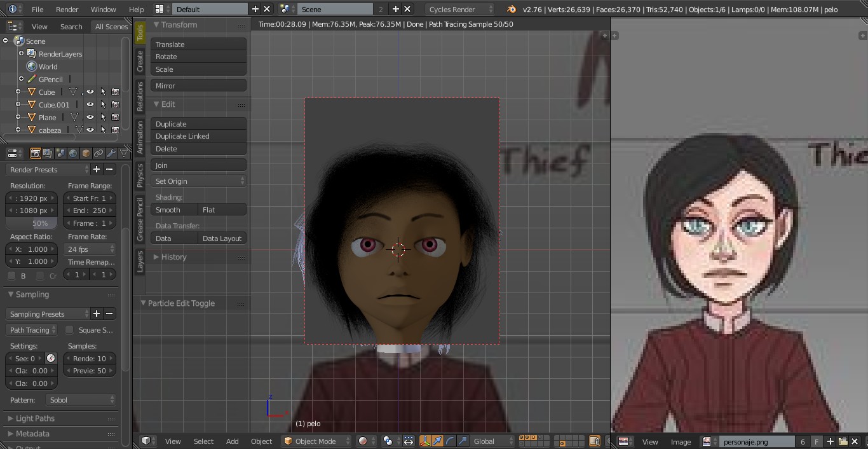Toggle lock camera and layers button
Image resolution: width=868 pixels, height=449 pixels.
click(x=595, y=441)
